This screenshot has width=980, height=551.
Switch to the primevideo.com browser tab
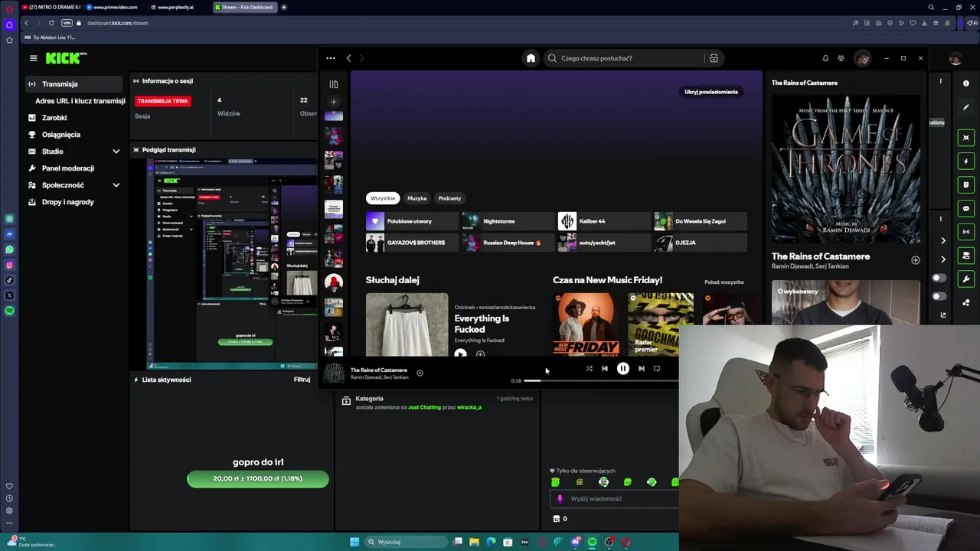pyautogui.click(x=115, y=7)
